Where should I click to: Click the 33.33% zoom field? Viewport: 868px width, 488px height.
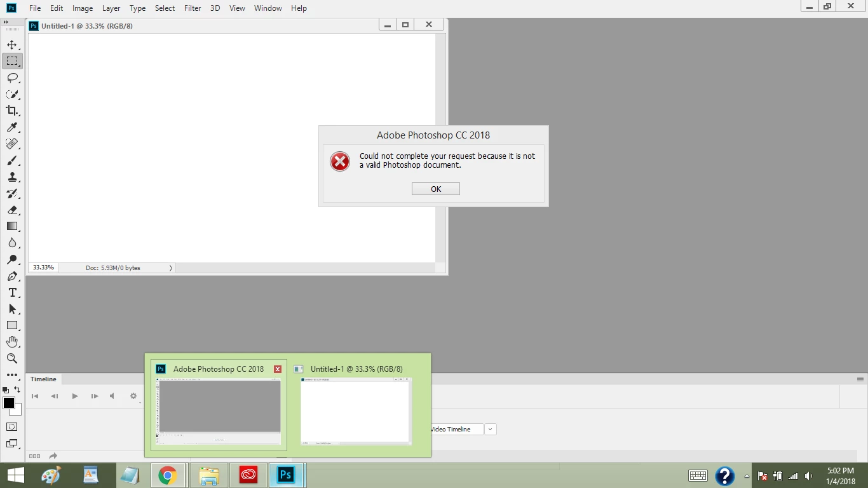pyautogui.click(x=43, y=268)
